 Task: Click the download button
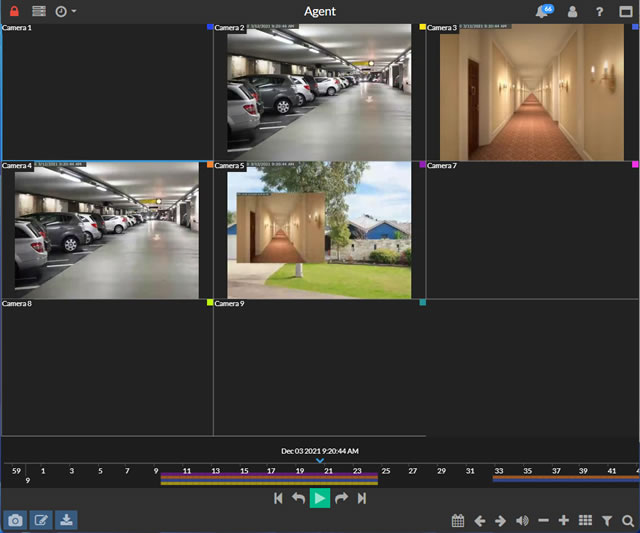coord(66,520)
